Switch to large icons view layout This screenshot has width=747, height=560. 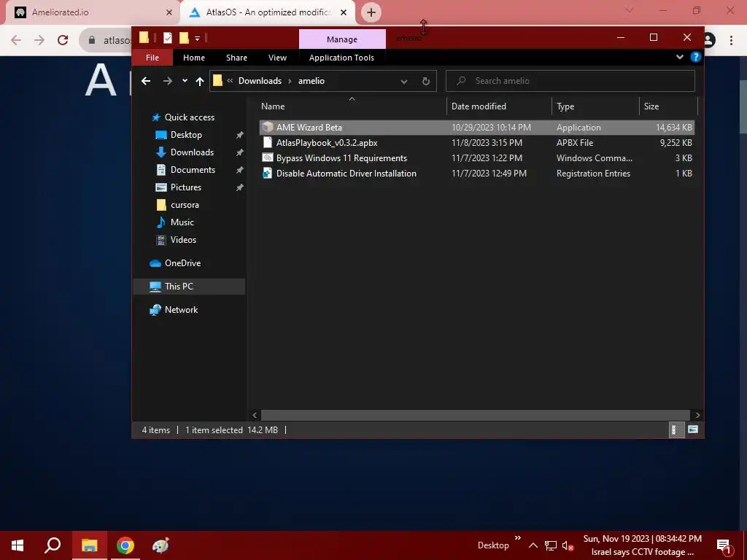[693, 429]
